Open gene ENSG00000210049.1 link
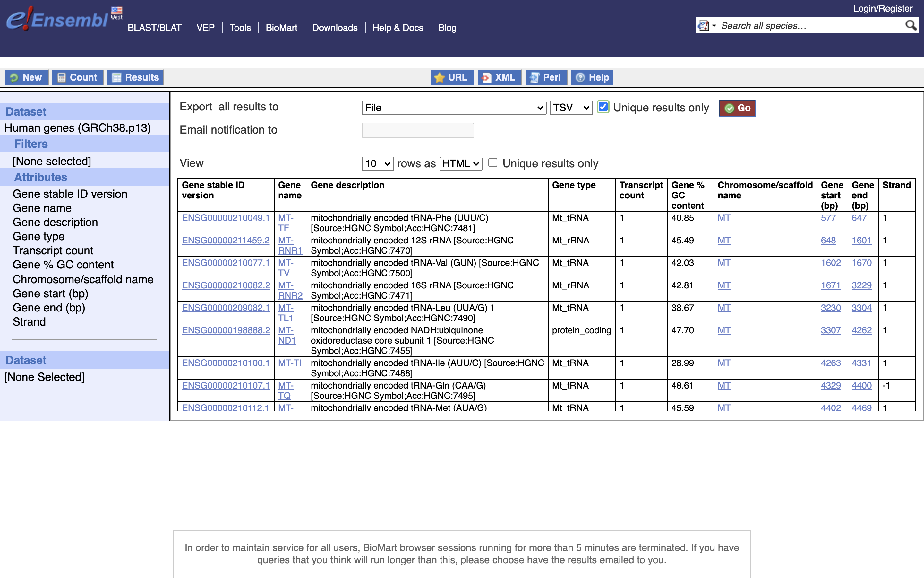Viewport: 924px width, 578px height. (226, 218)
